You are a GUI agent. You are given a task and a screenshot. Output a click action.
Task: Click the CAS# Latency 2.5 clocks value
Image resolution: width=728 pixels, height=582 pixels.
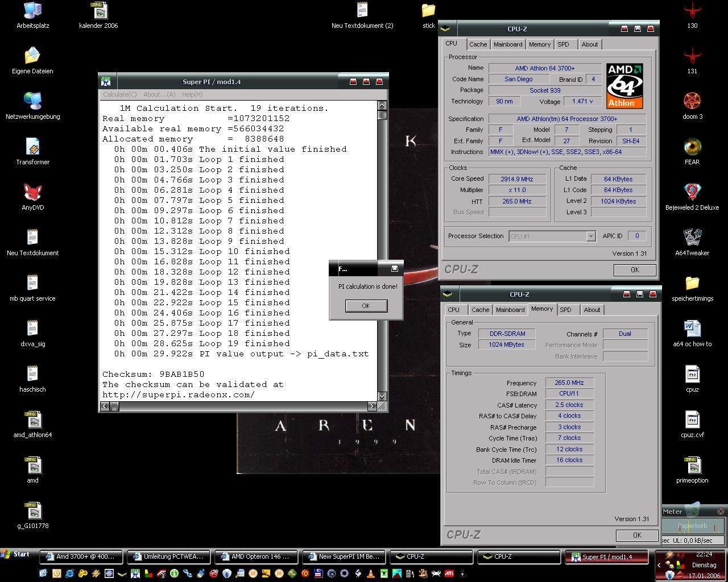coord(569,405)
